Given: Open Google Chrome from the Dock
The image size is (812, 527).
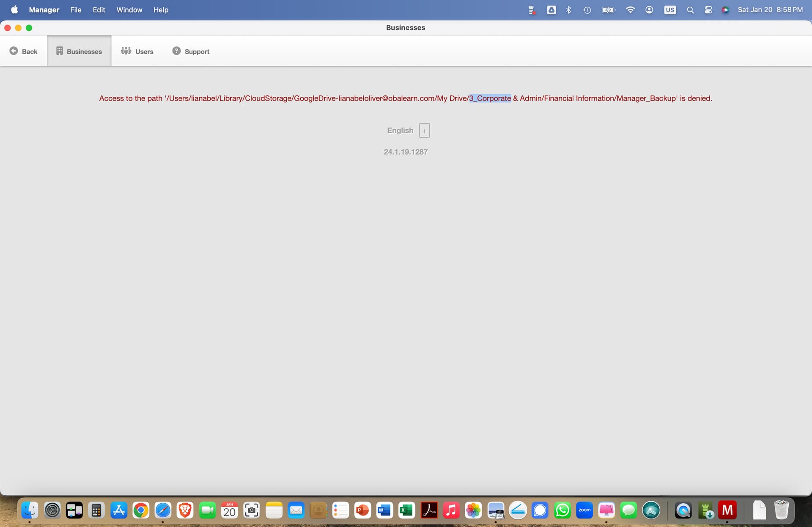Looking at the screenshot, I should click(141, 510).
